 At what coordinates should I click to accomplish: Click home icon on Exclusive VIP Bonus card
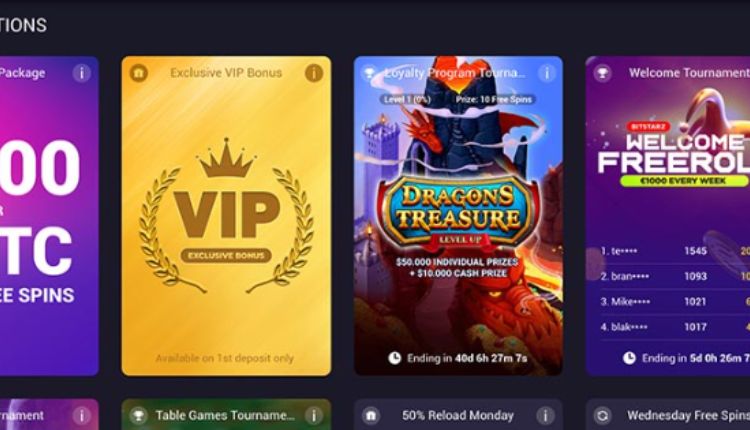pyautogui.click(x=139, y=73)
